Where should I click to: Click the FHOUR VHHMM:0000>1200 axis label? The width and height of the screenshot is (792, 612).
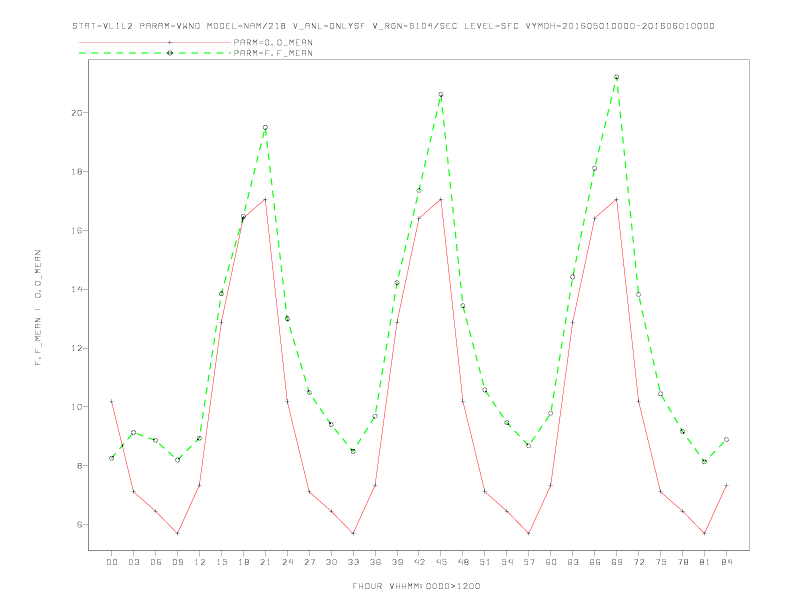tap(416, 586)
